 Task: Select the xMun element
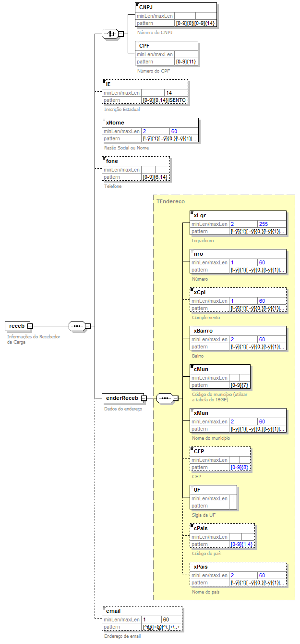tap(238, 421)
